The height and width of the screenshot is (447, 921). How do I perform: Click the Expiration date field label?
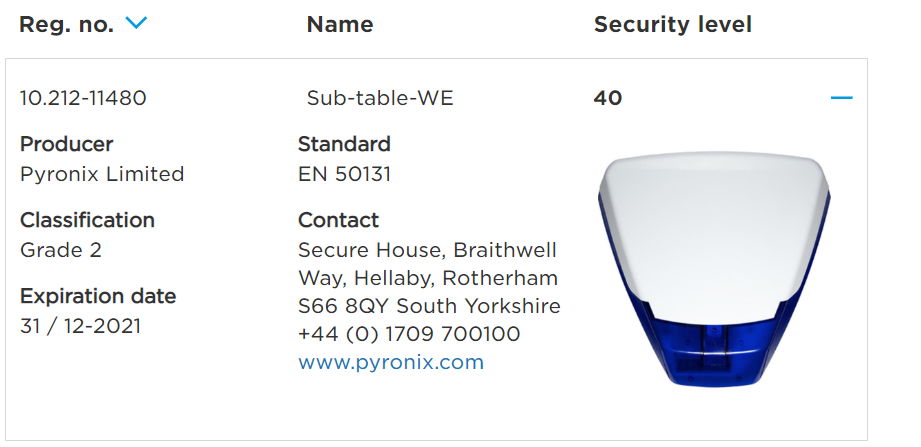[98, 296]
